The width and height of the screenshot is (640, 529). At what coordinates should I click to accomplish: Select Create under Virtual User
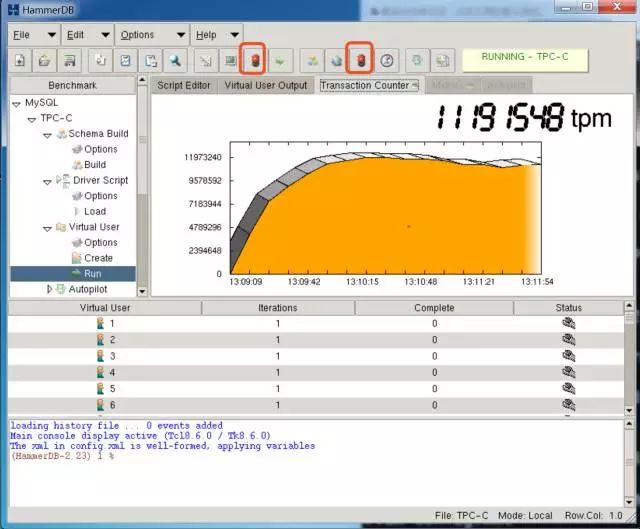[98, 258]
